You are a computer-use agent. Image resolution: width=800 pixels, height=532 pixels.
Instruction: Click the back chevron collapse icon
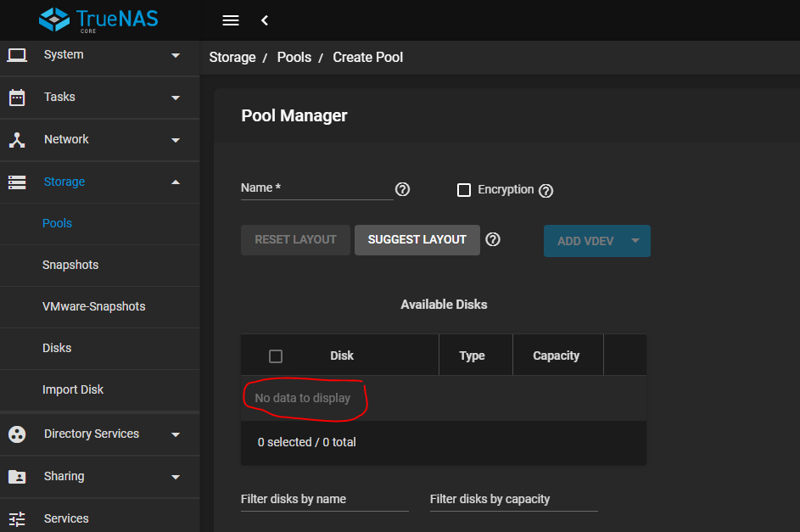tap(265, 20)
